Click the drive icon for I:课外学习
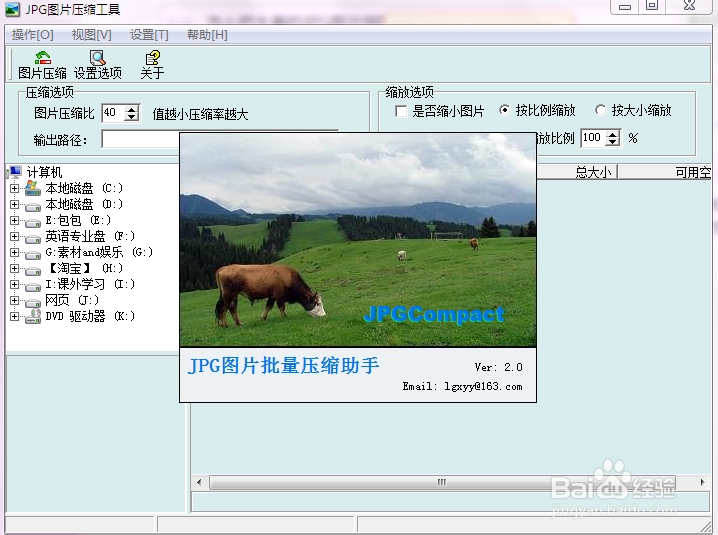Screen dimensions: 718x535 (33, 285)
